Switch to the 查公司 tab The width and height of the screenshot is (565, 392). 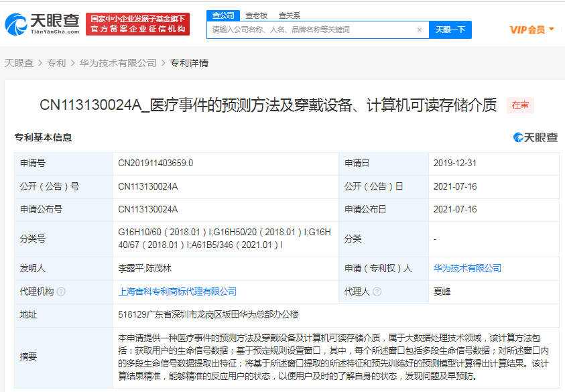pos(223,15)
